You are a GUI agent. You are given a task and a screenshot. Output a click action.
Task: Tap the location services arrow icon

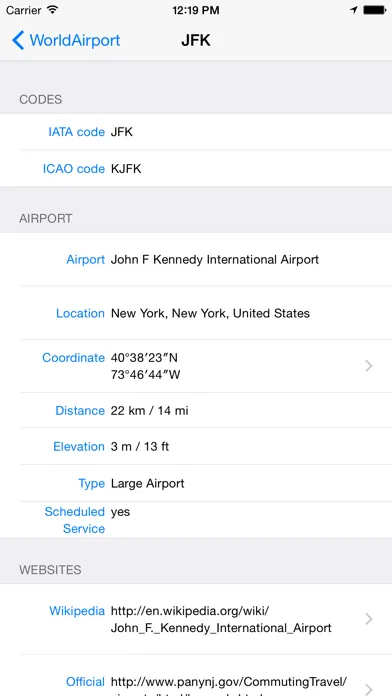pyautogui.click(x=353, y=10)
